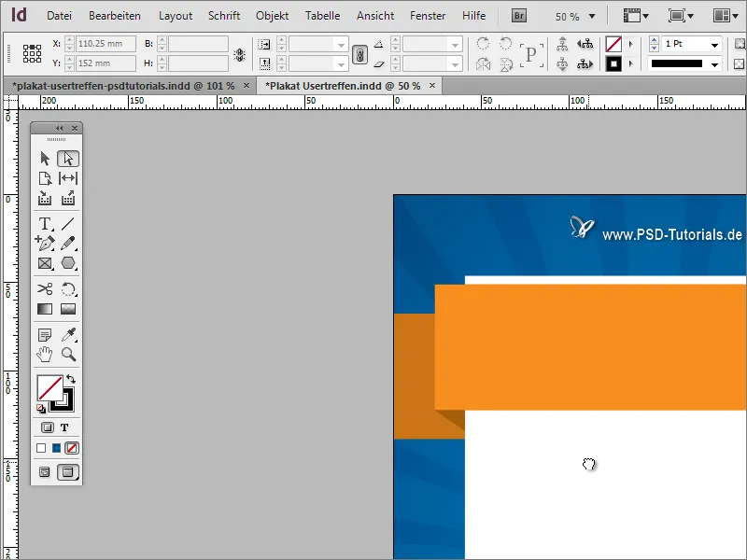Bring Fill swatch to front in toolbox
The height and width of the screenshot is (560, 747).
[x=49, y=387]
